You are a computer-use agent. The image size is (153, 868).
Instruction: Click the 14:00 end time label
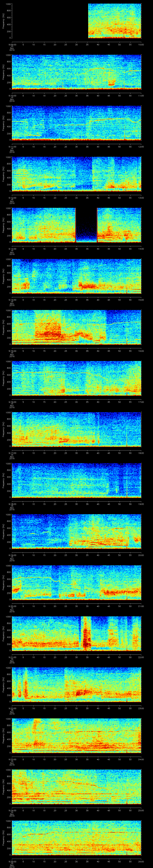coord(141,249)
